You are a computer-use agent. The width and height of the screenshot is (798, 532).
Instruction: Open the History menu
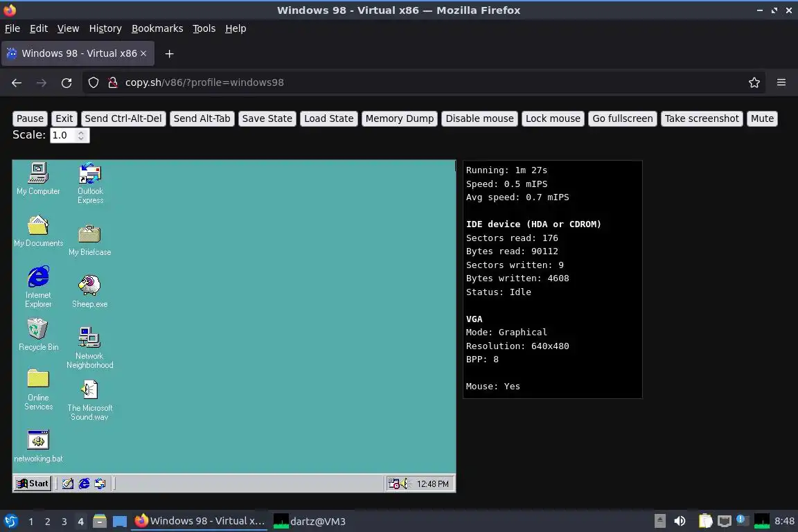coord(105,28)
